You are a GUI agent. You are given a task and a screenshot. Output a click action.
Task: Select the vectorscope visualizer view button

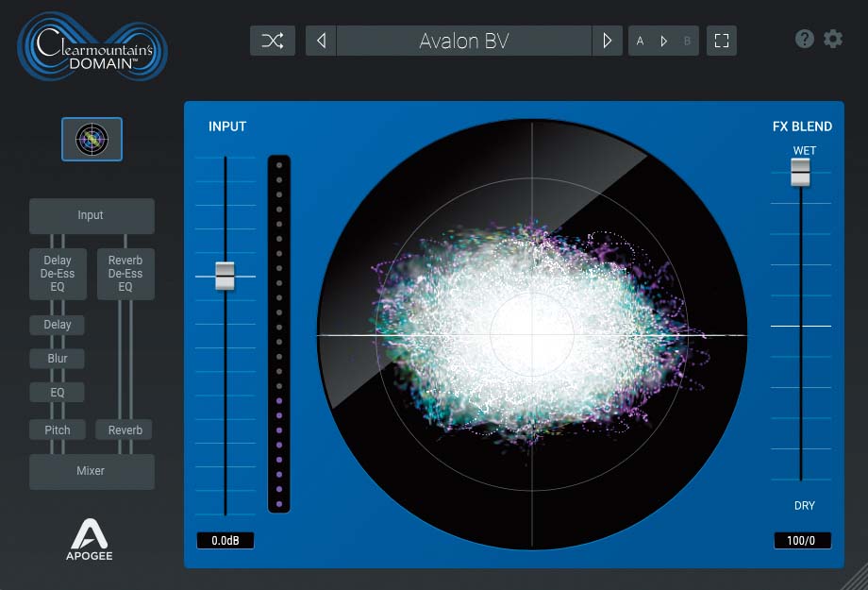92,139
